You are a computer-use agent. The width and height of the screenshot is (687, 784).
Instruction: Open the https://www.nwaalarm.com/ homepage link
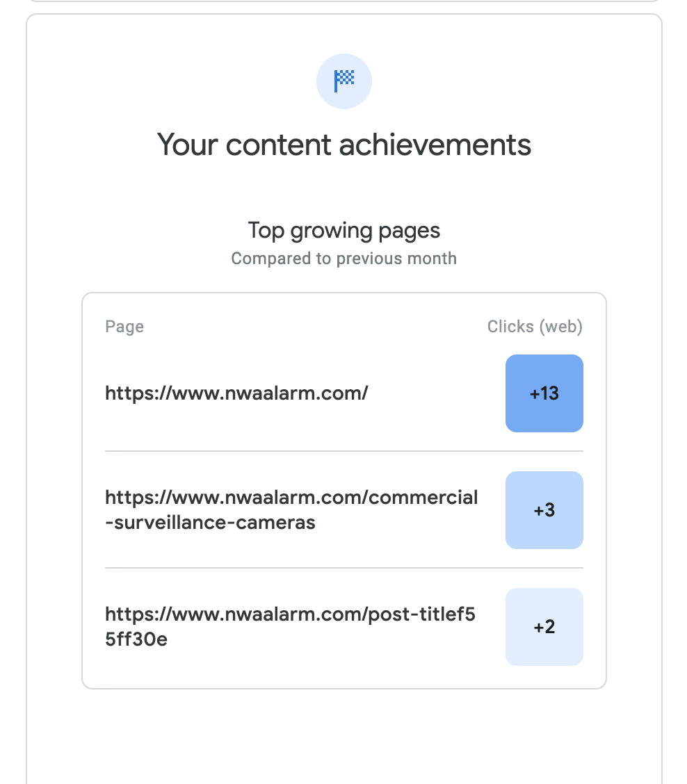point(236,393)
